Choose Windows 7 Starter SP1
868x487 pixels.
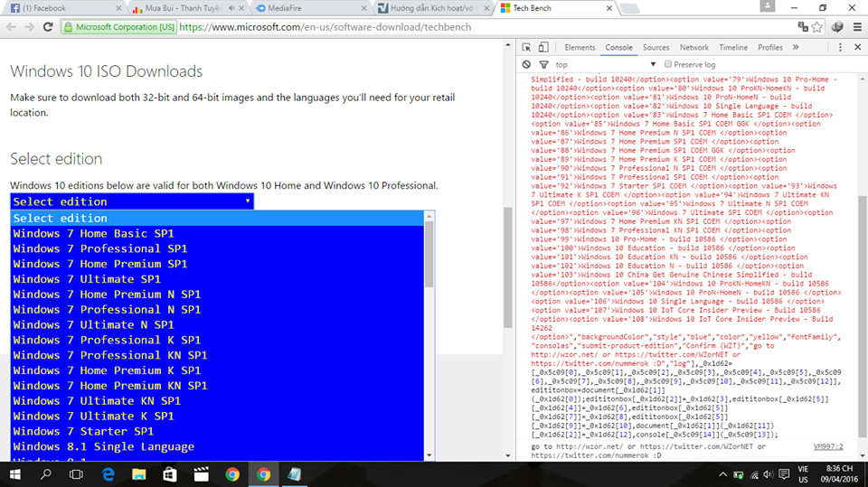click(217, 431)
